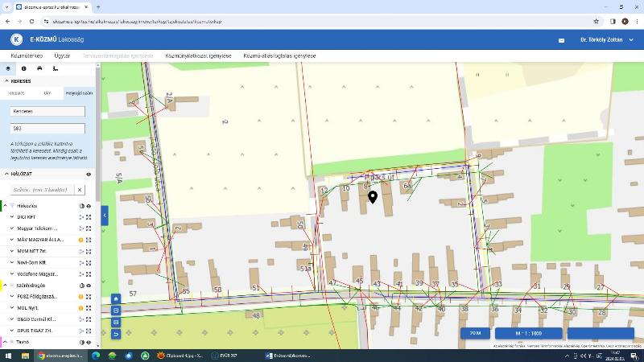Switch to Cím search tab
This screenshot has height=362, width=644.
(47, 93)
